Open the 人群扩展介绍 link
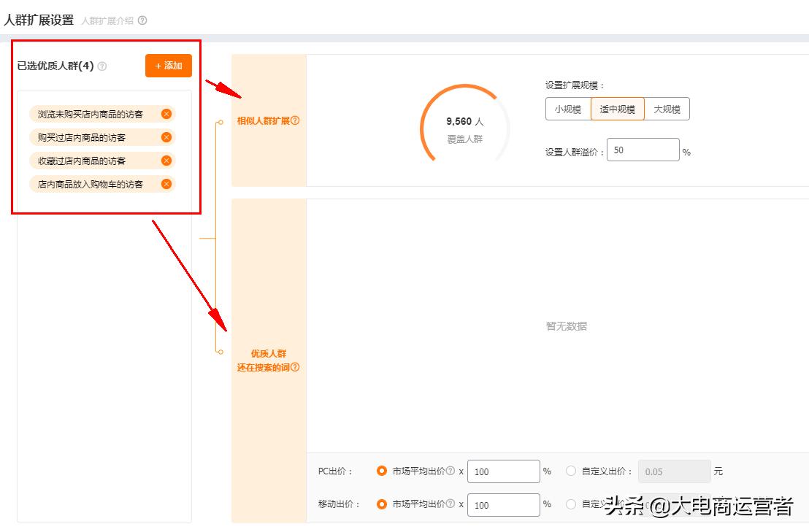Image resolution: width=809 pixels, height=532 pixels. point(107,20)
